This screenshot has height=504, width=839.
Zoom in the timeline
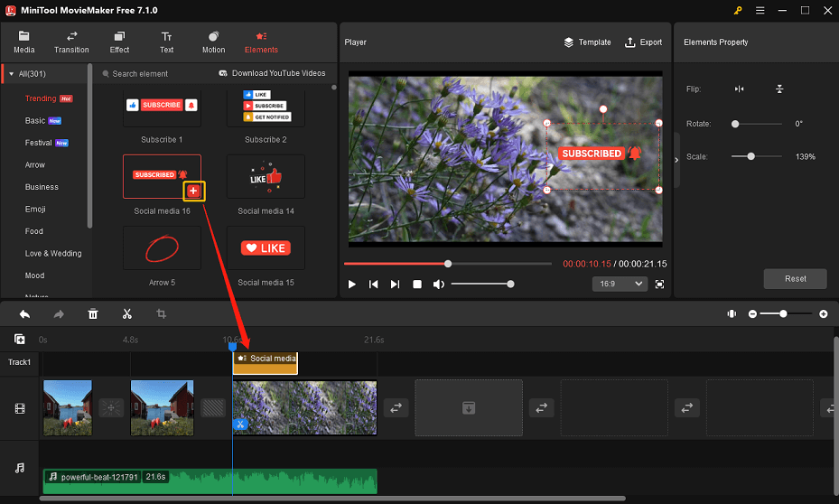(x=824, y=314)
